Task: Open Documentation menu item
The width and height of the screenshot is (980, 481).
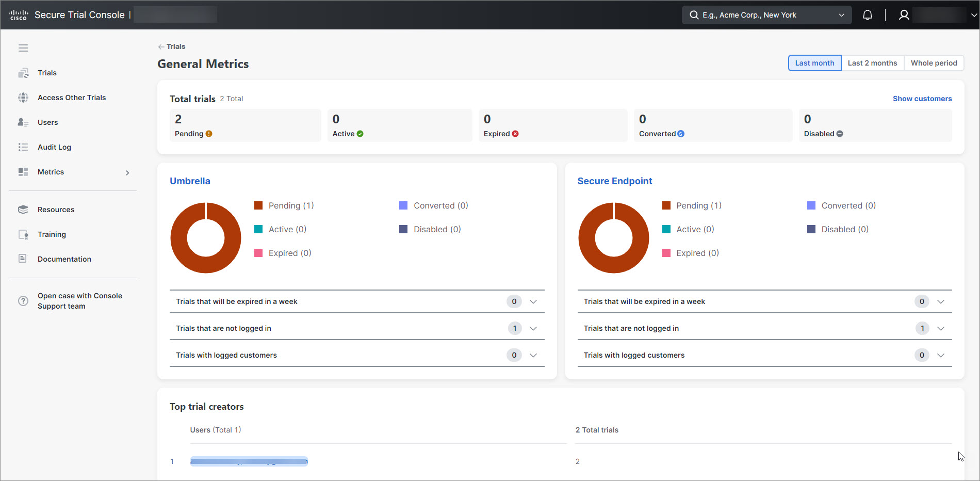Action: [64, 259]
